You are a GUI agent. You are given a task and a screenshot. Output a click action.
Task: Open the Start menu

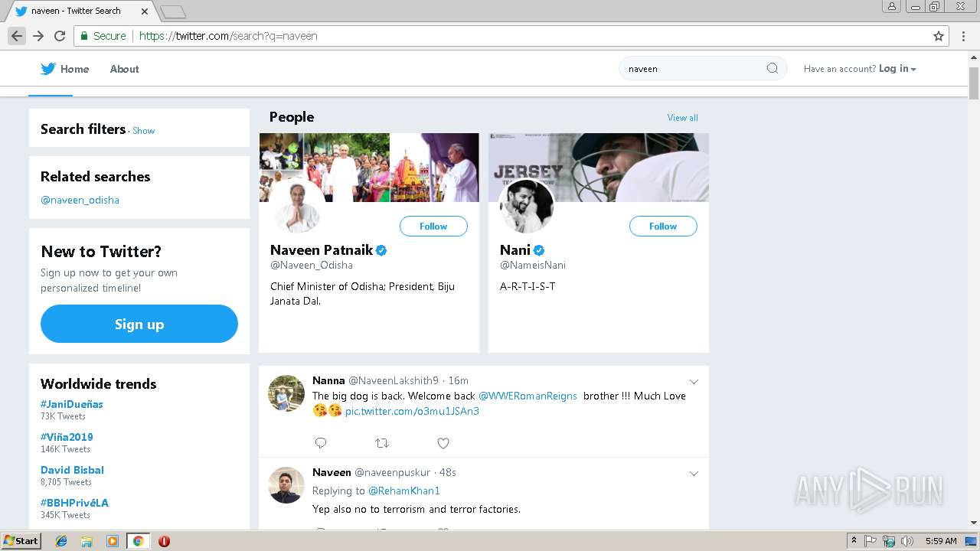(21, 541)
